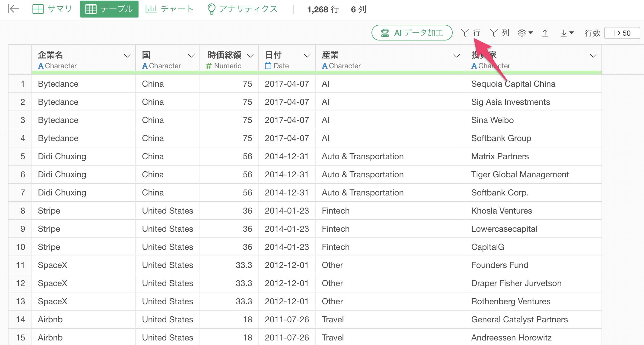Click the Auto & Transportation cell in row 7

(390, 192)
